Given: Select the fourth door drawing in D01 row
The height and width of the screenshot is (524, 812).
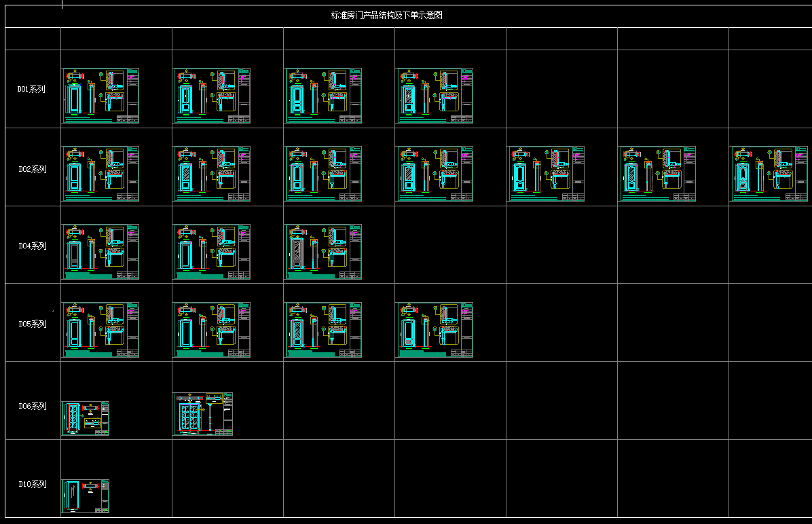Looking at the screenshot, I should coord(435,96).
